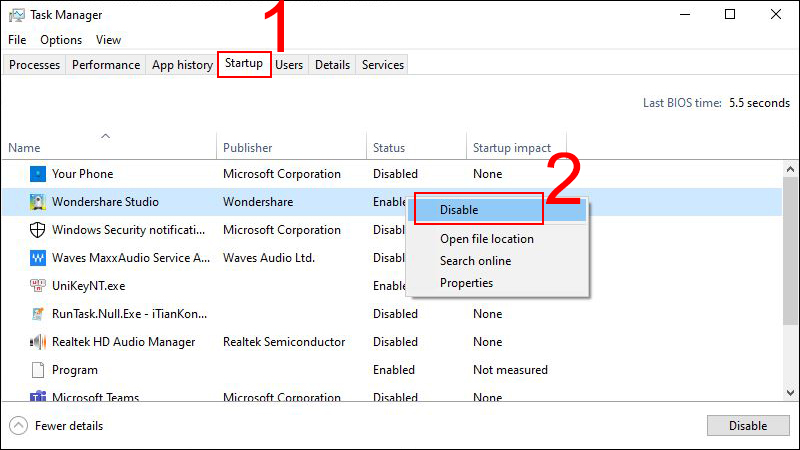This screenshot has width=800, height=450.
Task: Click the Wondershare Studio icon
Action: pyautogui.click(x=38, y=202)
